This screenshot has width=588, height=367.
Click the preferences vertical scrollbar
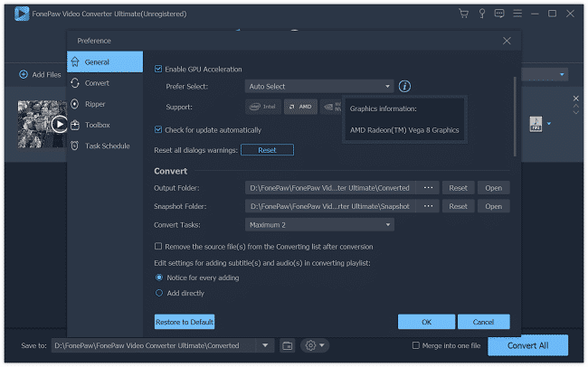pos(515,117)
